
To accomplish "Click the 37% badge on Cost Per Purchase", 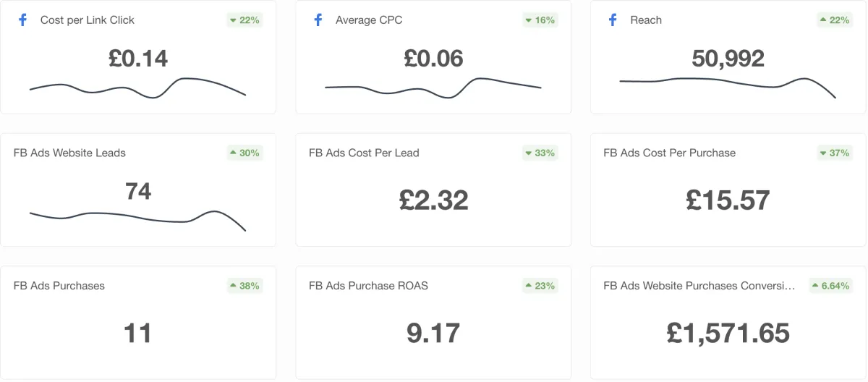I will (x=835, y=153).
